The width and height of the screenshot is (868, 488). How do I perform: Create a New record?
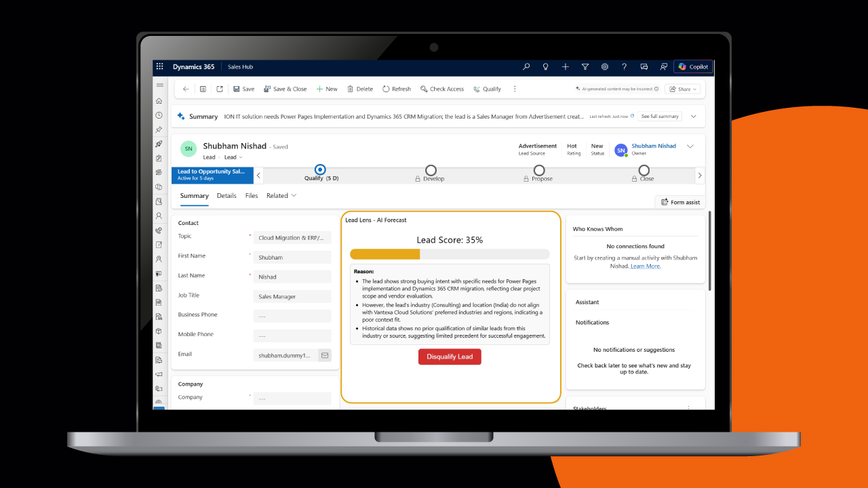[x=327, y=89]
